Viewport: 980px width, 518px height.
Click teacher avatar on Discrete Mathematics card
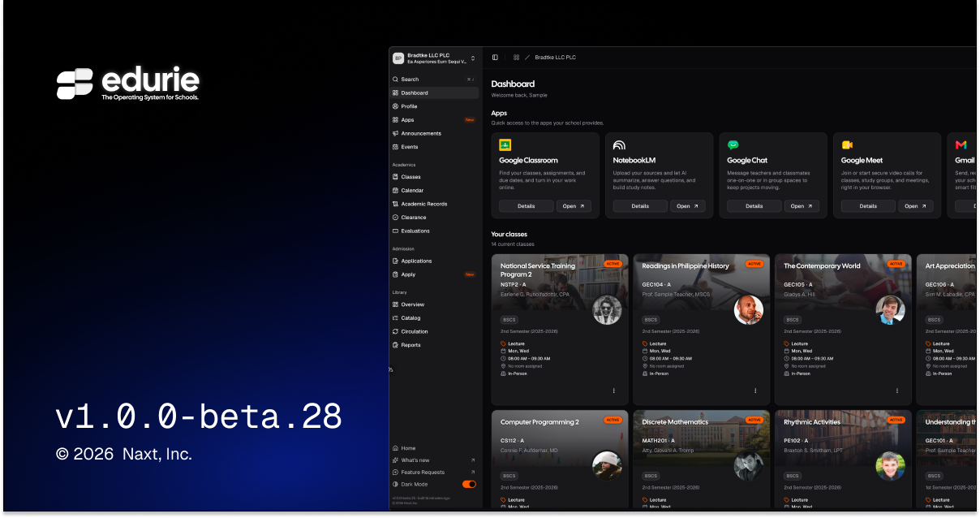tap(749, 466)
